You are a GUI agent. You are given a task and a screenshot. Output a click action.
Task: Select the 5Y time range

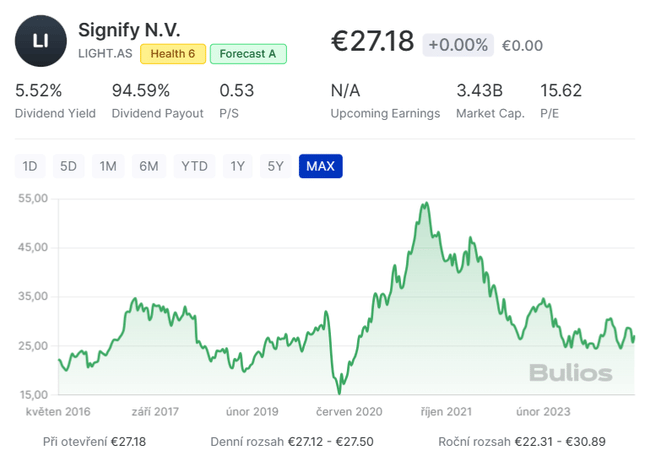point(275,166)
